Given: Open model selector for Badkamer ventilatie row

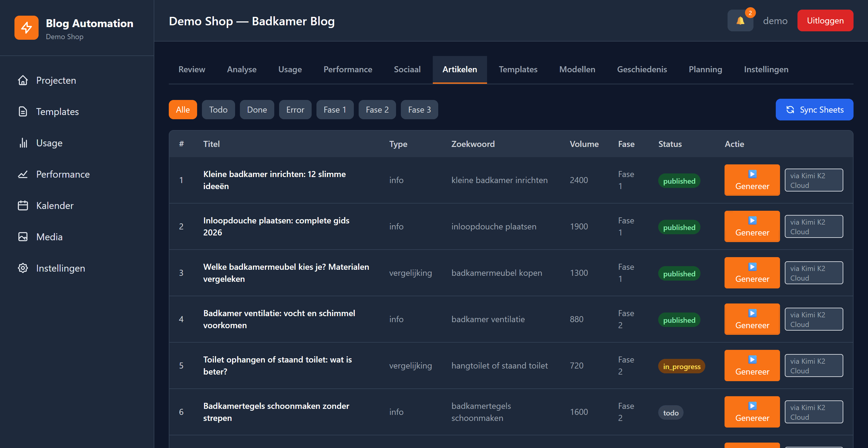Looking at the screenshot, I should coord(814,319).
